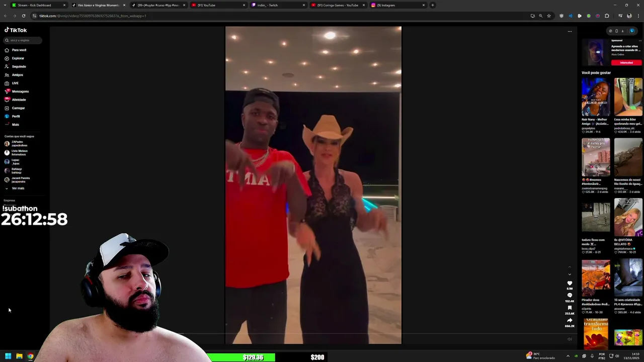Open the Para você home feed

click(x=16, y=50)
